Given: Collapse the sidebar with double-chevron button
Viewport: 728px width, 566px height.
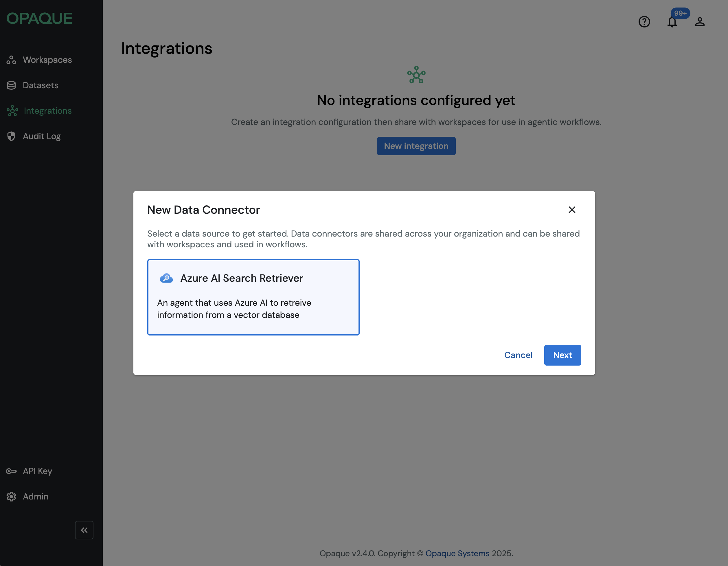Looking at the screenshot, I should [84, 530].
